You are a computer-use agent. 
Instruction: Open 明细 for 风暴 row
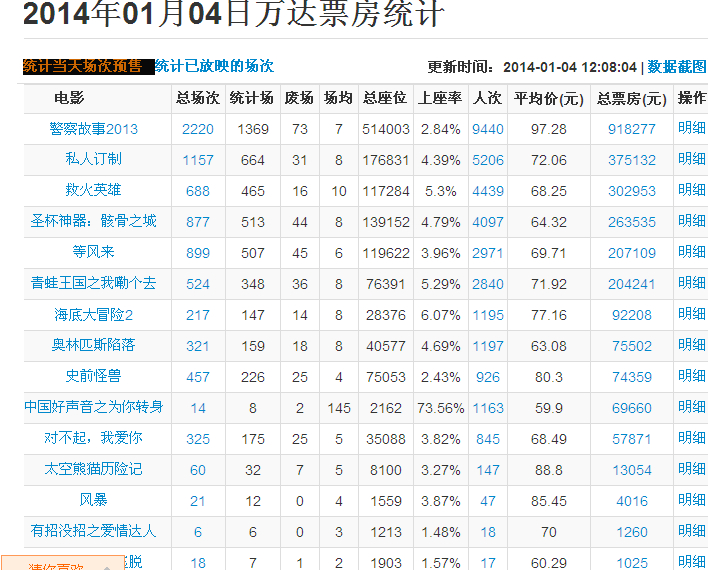(x=692, y=500)
